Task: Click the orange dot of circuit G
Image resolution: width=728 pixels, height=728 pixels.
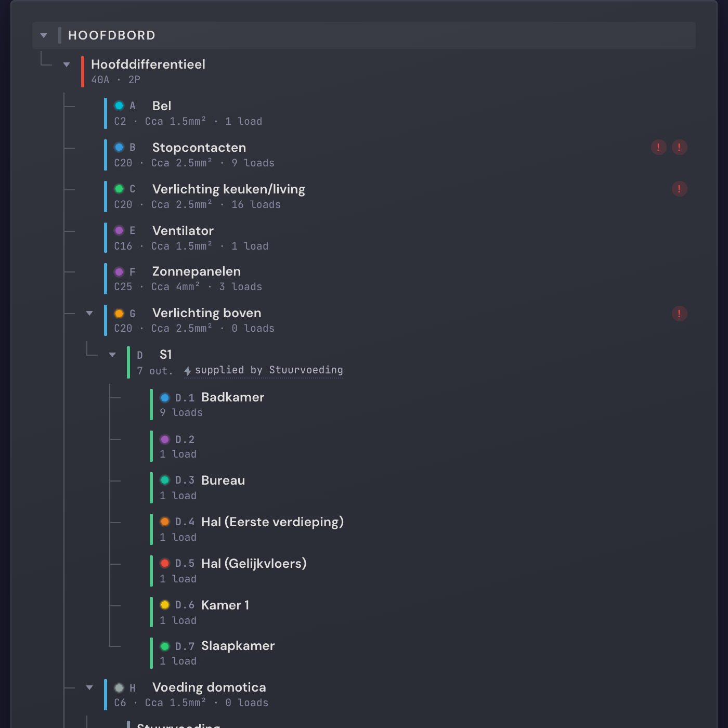Action: click(x=119, y=314)
